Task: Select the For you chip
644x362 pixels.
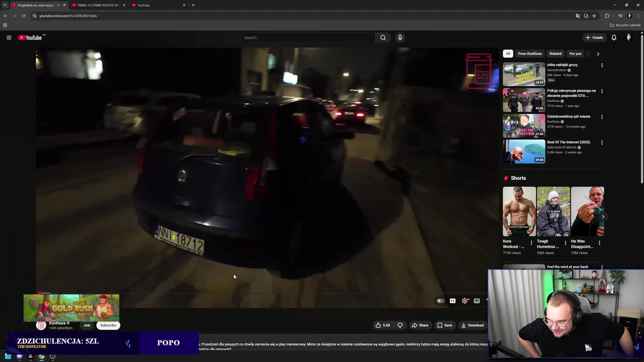Action: (x=575, y=54)
